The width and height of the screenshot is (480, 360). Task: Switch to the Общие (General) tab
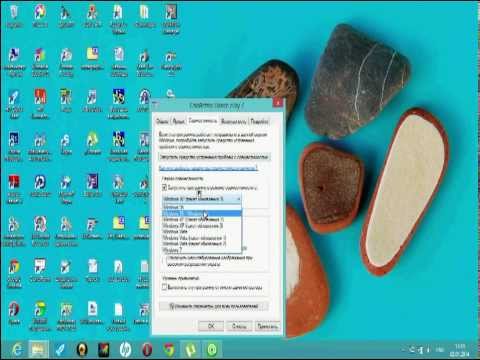(162, 122)
